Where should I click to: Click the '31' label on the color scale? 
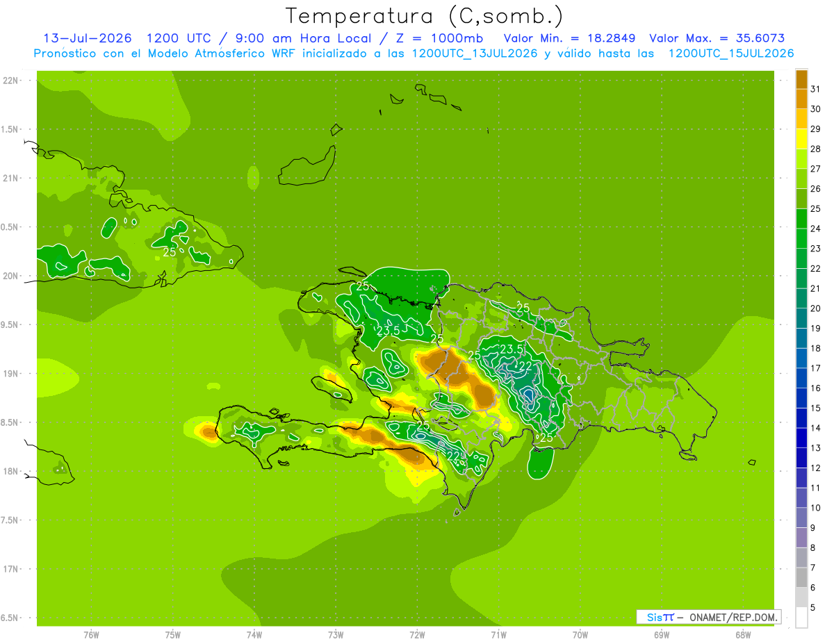pyautogui.click(x=816, y=89)
